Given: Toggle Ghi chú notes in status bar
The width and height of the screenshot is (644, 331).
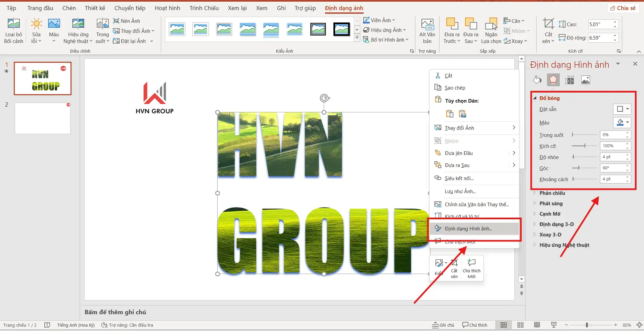Looking at the screenshot, I should 443,325.
